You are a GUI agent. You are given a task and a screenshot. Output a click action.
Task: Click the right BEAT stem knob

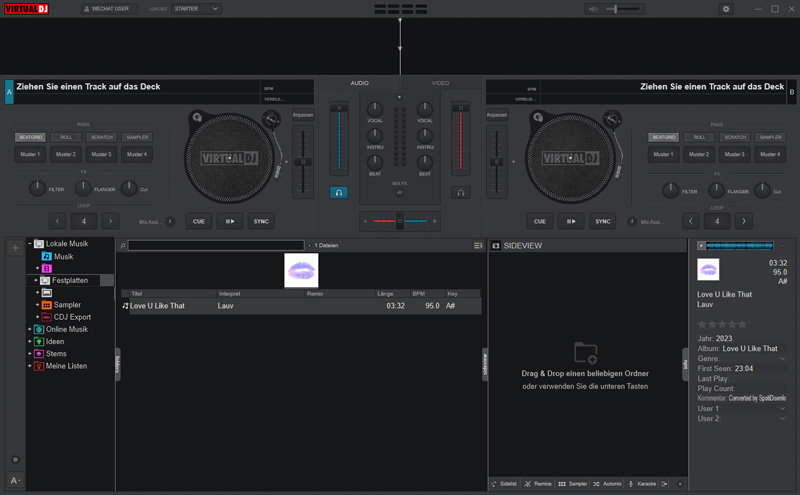pyautogui.click(x=424, y=162)
